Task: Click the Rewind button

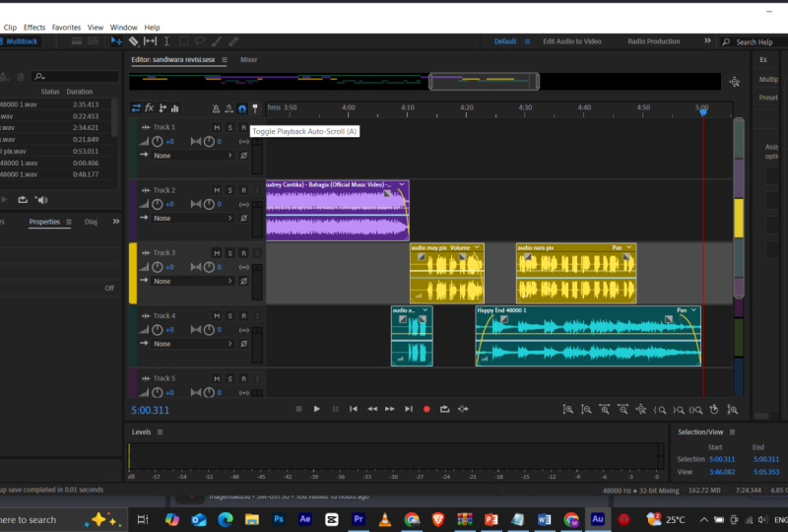Action: (372, 409)
